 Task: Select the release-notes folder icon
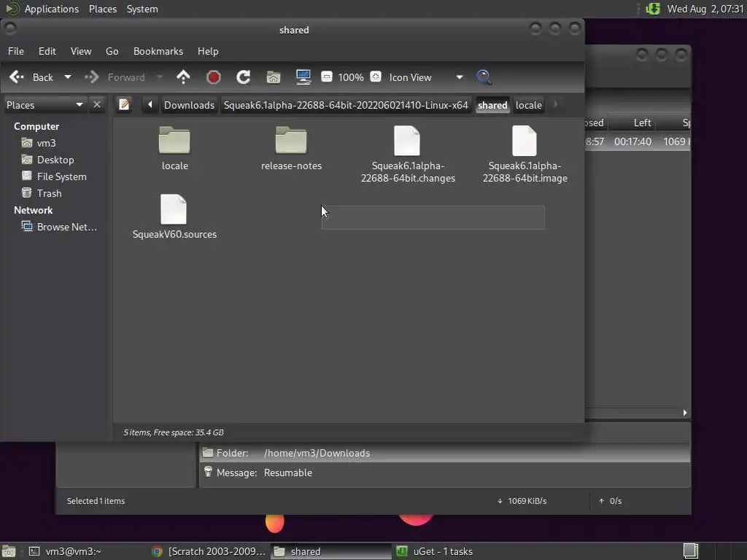[291, 140]
